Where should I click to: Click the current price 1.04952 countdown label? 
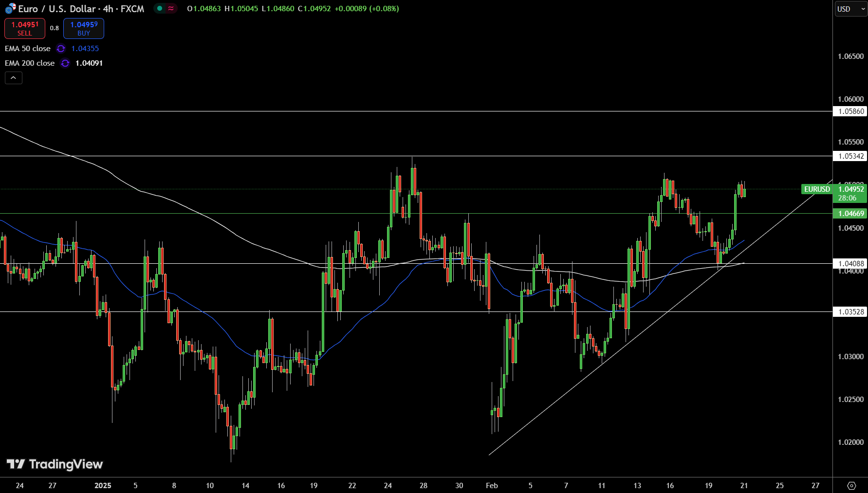850,194
